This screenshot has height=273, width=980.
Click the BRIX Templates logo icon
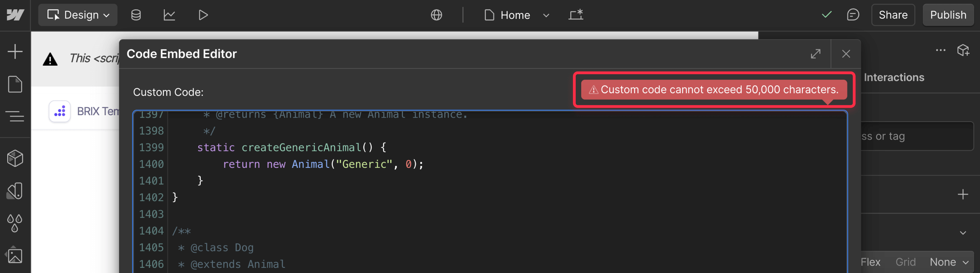tap(60, 111)
